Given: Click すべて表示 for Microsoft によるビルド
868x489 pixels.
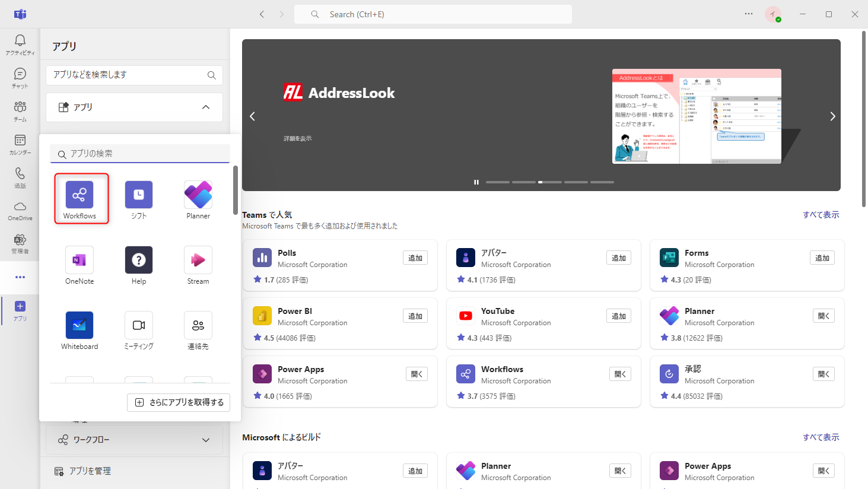Looking at the screenshot, I should [x=821, y=437].
